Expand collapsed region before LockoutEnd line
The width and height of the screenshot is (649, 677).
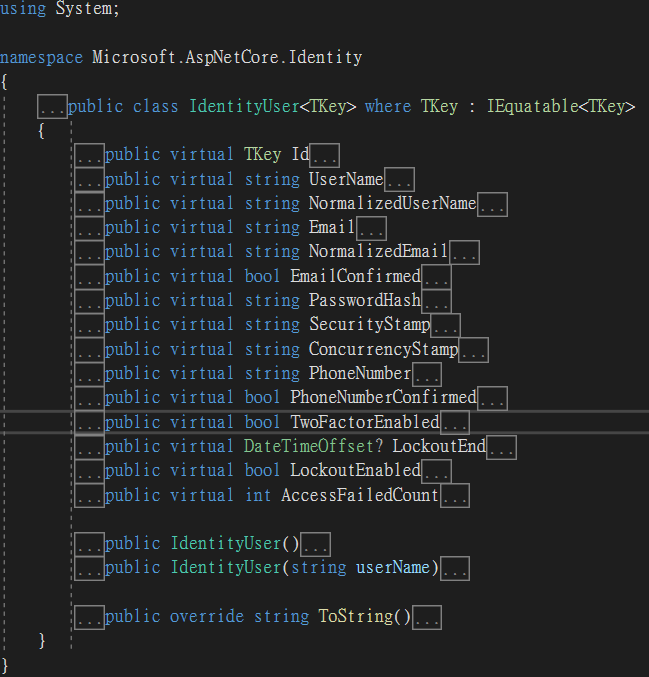89,447
